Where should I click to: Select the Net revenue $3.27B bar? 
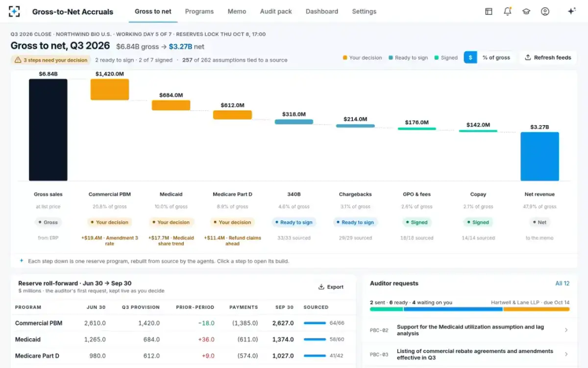click(x=539, y=157)
